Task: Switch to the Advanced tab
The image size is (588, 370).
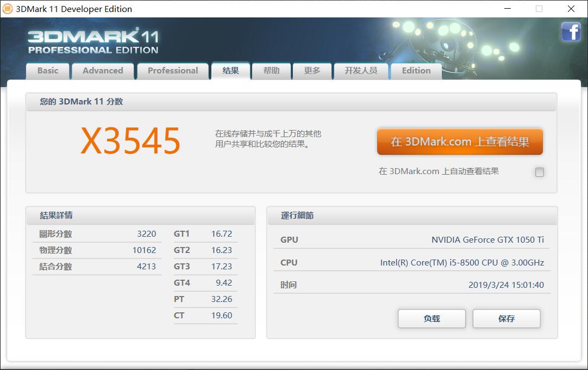Action: 102,71
